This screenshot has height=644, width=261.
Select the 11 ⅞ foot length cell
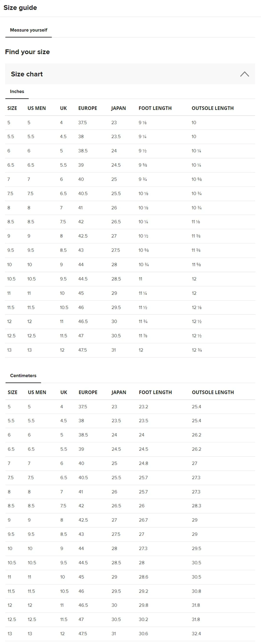point(143,336)
